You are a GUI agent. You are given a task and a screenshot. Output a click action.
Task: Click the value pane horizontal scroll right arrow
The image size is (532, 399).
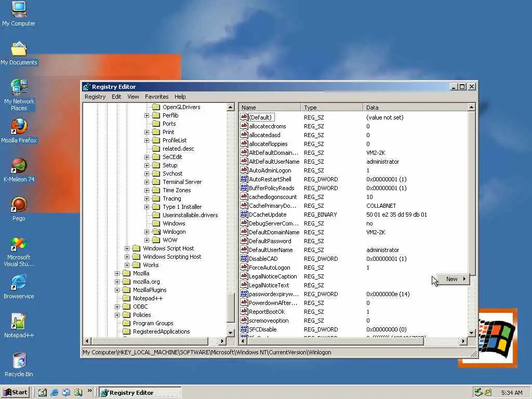[x=463, y=341]
